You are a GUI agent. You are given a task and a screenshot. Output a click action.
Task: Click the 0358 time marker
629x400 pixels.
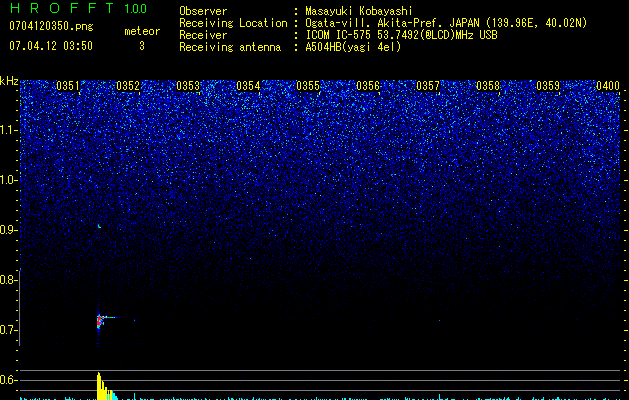tap(488, 86)
